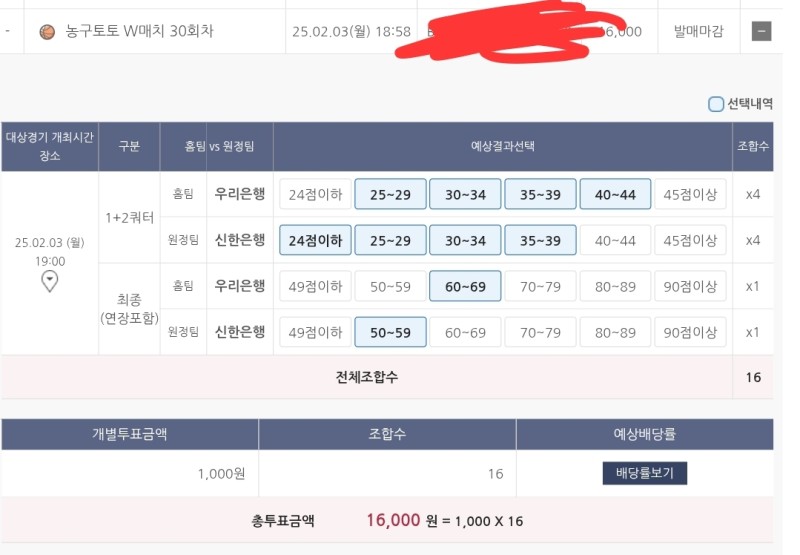This screenshot has width=800, height=555.
Task: Select 90점이상 for 신한은행 최종
Action: point(690,332)
